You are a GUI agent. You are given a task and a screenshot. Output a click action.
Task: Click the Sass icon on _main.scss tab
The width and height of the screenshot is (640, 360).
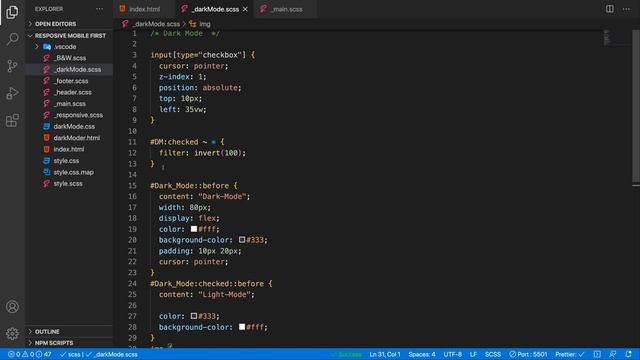coord(263,9)
